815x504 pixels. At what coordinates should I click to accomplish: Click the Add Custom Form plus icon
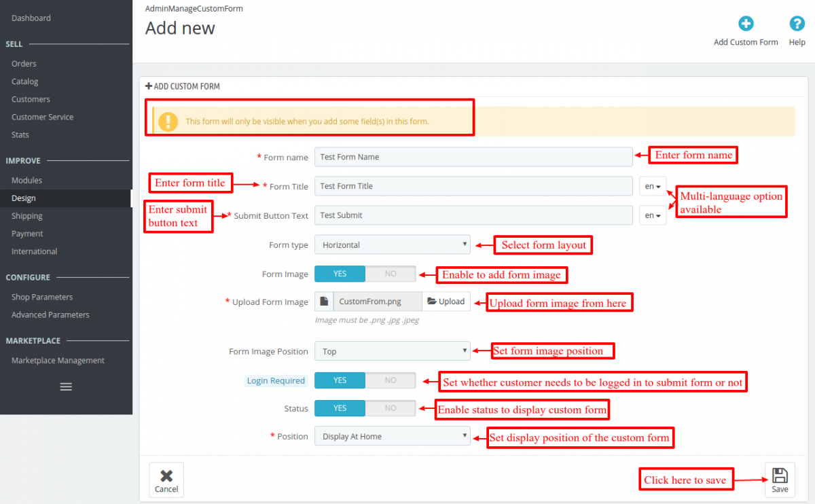coord(746,24)
